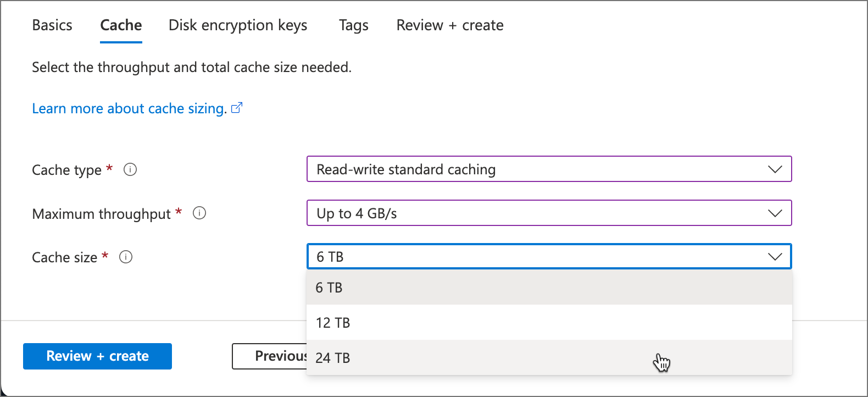Viewport: 868px width, 397px height.
Task: Click the Learn more about cache sizing link
Action: [x=128, y=108]
